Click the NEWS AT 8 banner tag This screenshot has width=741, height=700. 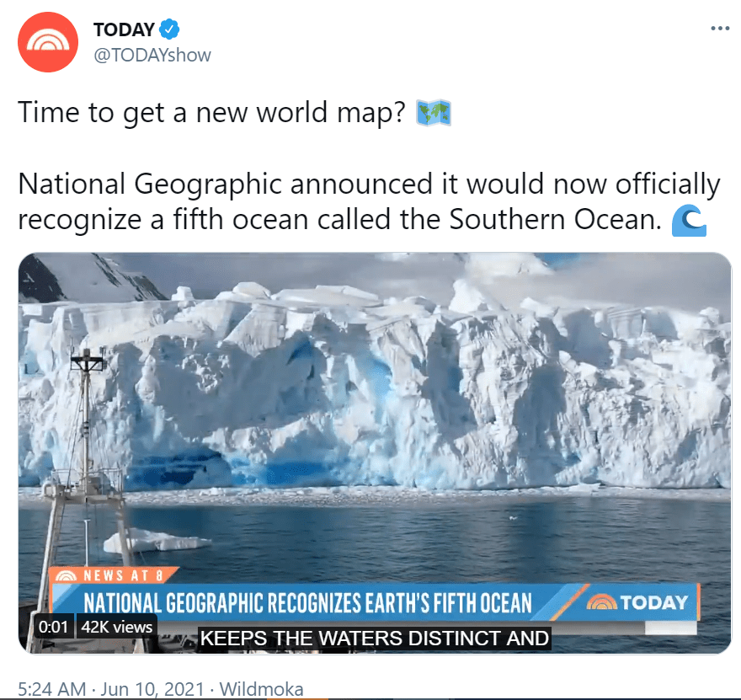point(113,575)
